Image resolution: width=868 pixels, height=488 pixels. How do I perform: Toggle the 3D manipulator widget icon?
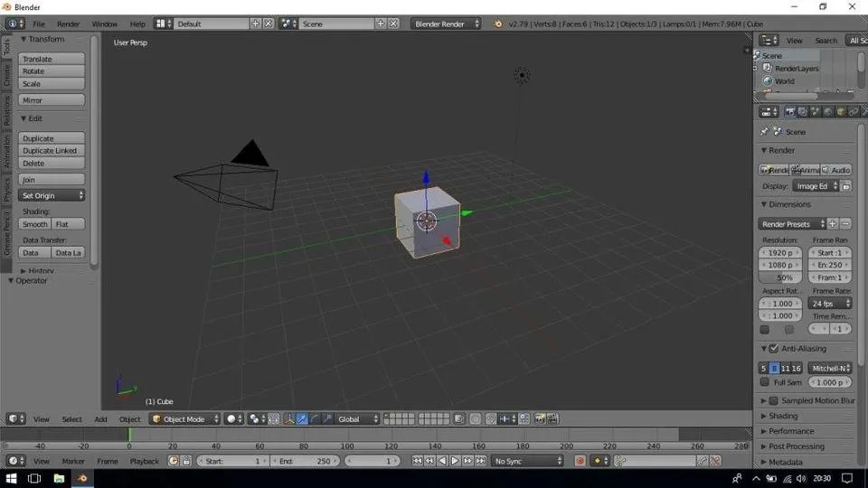point(289,418)
